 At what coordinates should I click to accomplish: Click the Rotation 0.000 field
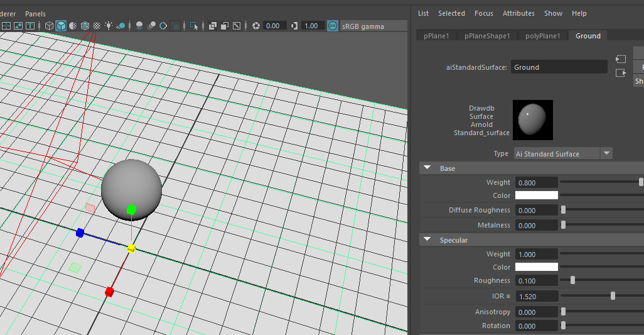point(537,326)
